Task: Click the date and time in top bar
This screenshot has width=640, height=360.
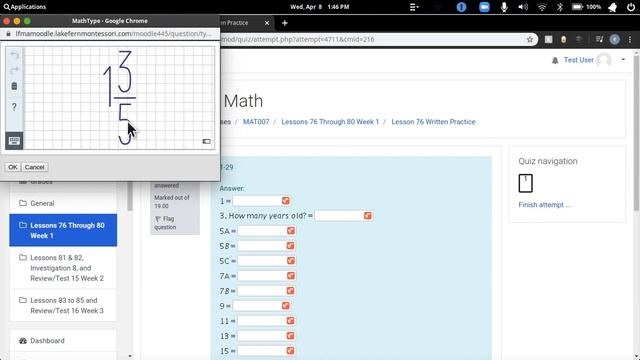Action: [x=320, y=7]
